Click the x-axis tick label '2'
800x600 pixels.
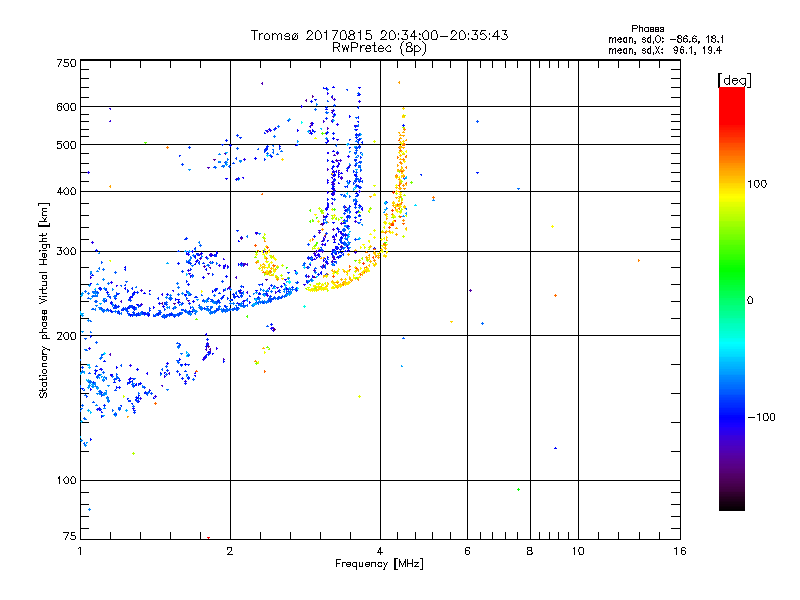(230, 552)
